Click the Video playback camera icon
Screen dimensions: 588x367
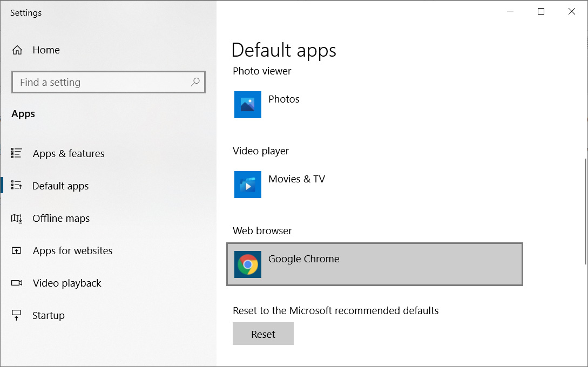[17, 283]
